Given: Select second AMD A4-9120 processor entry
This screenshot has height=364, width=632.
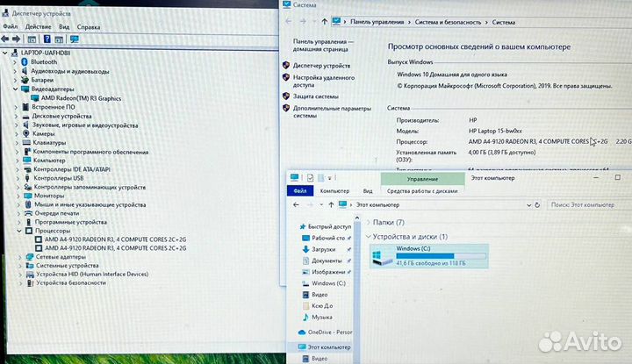Looking at the screenshot, I should [115, 248].
